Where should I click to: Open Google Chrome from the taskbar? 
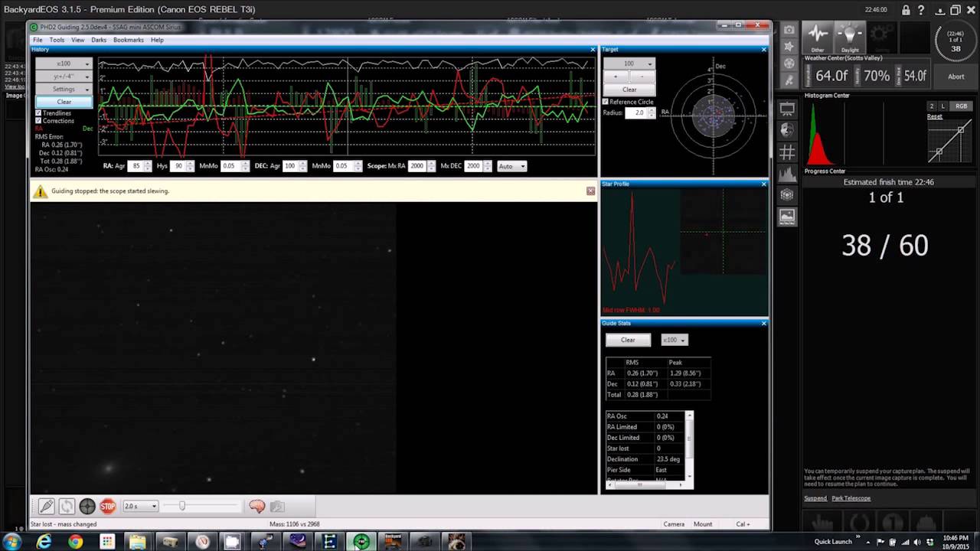click(75, 541)
